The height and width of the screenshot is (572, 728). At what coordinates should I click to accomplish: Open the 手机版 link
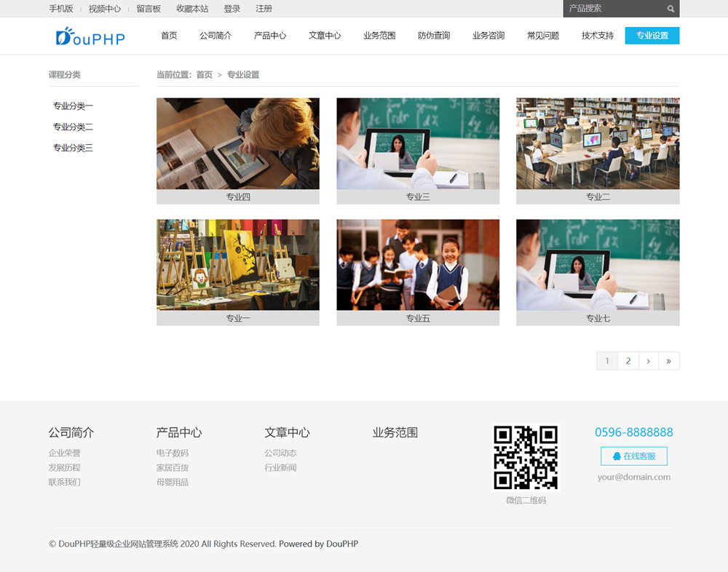click(61, 8)
